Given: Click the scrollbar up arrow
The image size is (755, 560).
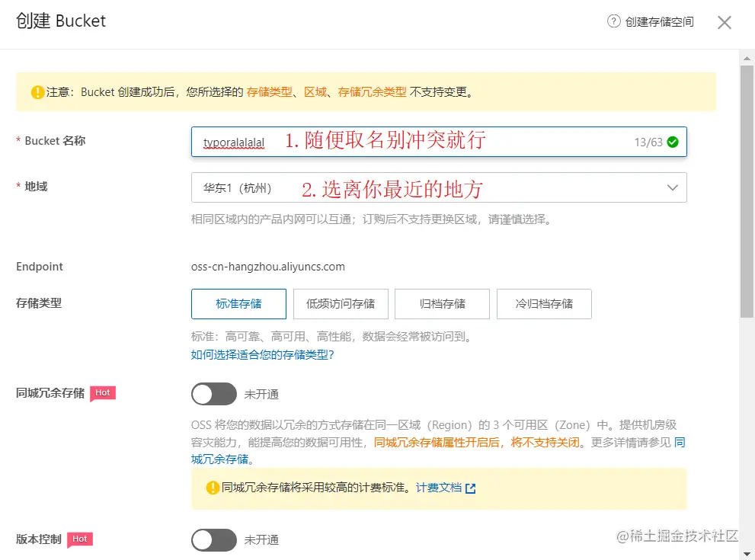Looking at the screenshot, I should coord(747,58).
